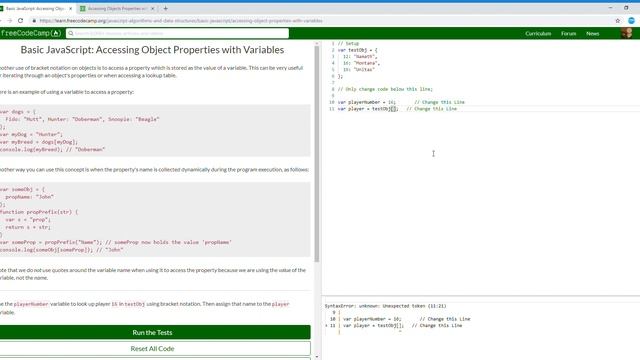Screen dimensions: 640x360
Task: Close the first browser tab
Action: [70, 8]
